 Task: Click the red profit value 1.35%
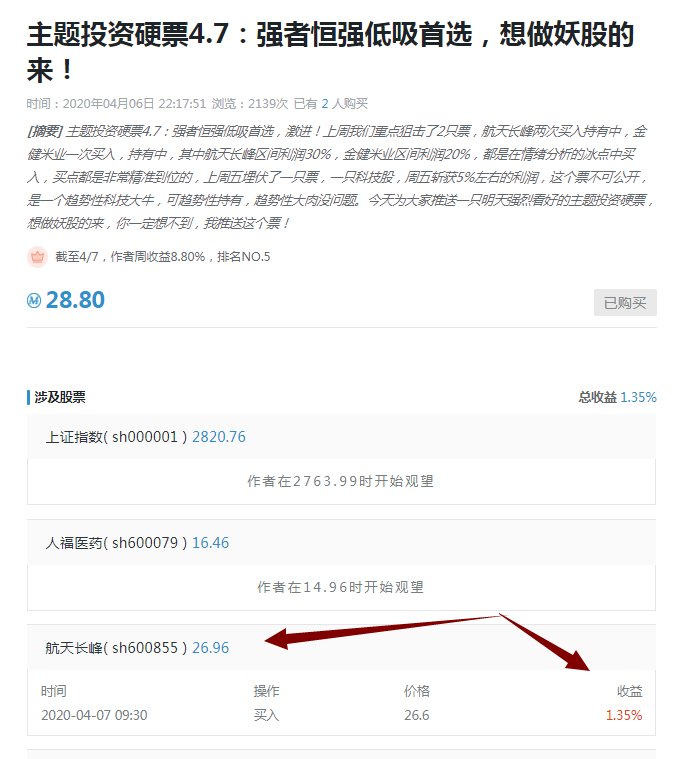click(x=624, y=715)
